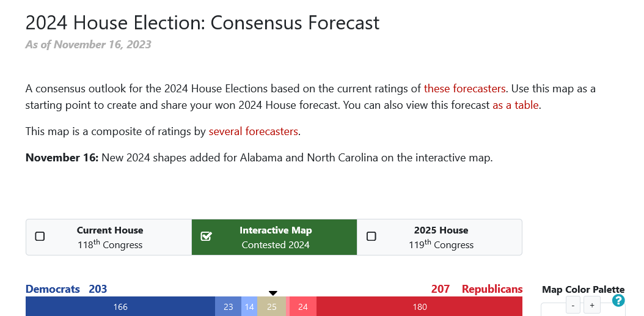644x316 pixels.
Task: Click the checked Interactive Map checkbox icon
Action: pyautogui.click(x=206, y=237)
